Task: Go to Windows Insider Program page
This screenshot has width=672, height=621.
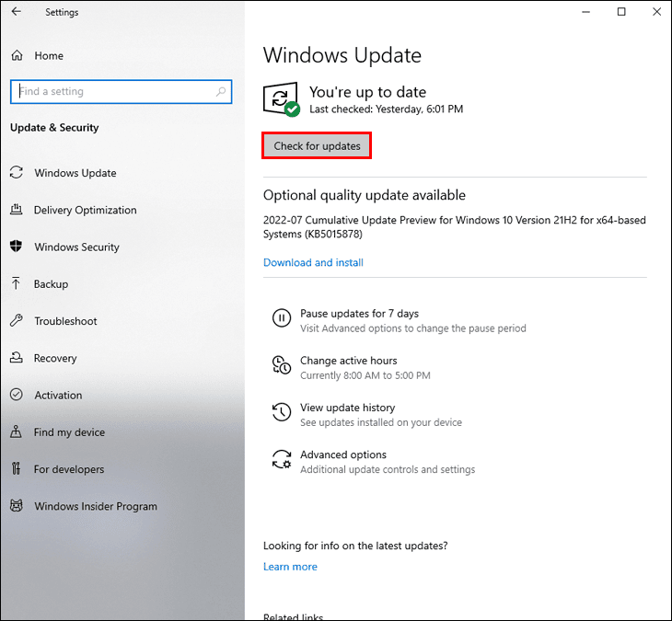Action: click(95, 506)
